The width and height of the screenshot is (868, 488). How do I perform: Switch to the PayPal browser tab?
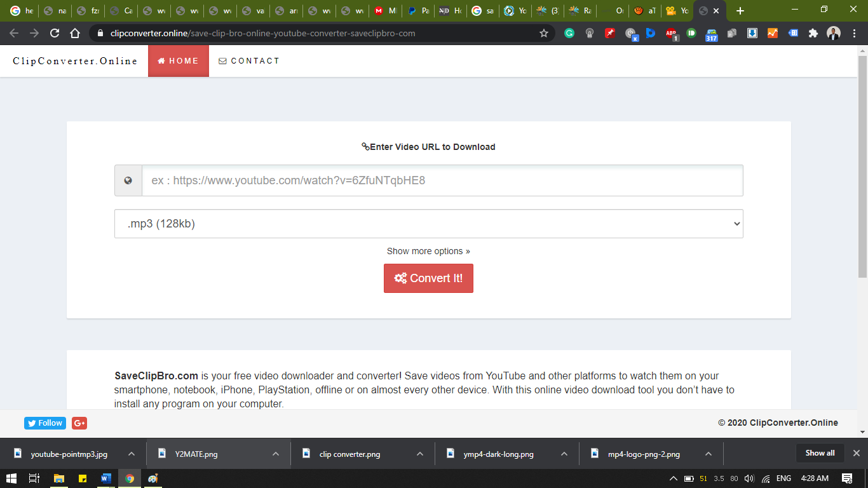[418, 11]
